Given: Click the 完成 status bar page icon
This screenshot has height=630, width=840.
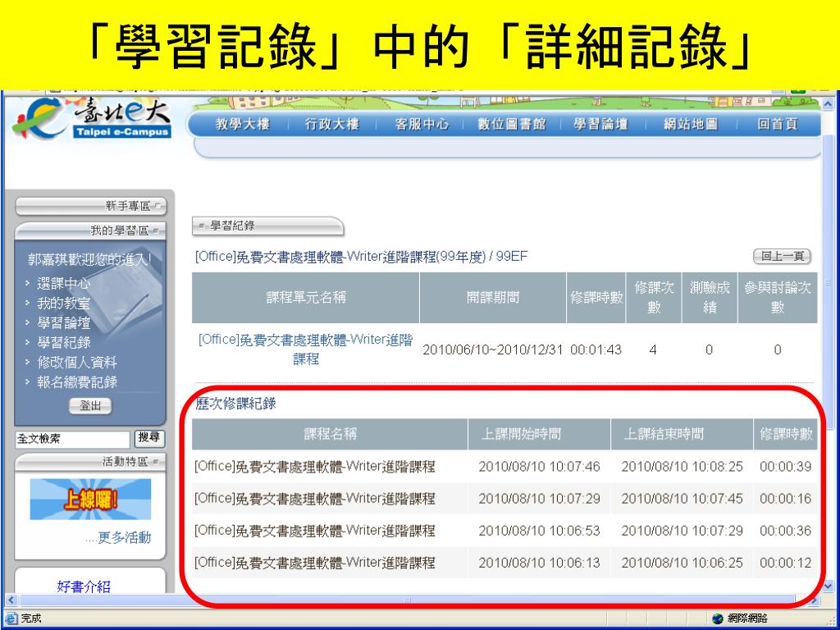Looking at the screenshot, I should 11,619.
